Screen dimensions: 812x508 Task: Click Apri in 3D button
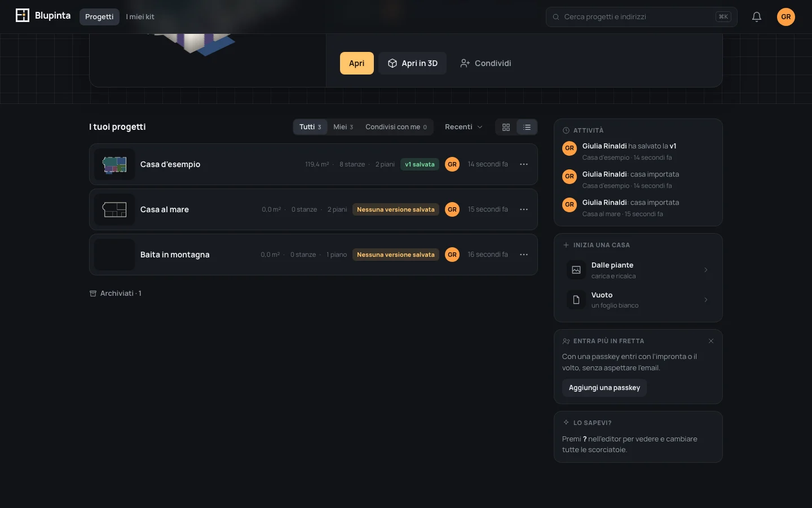tap(412, 63)
